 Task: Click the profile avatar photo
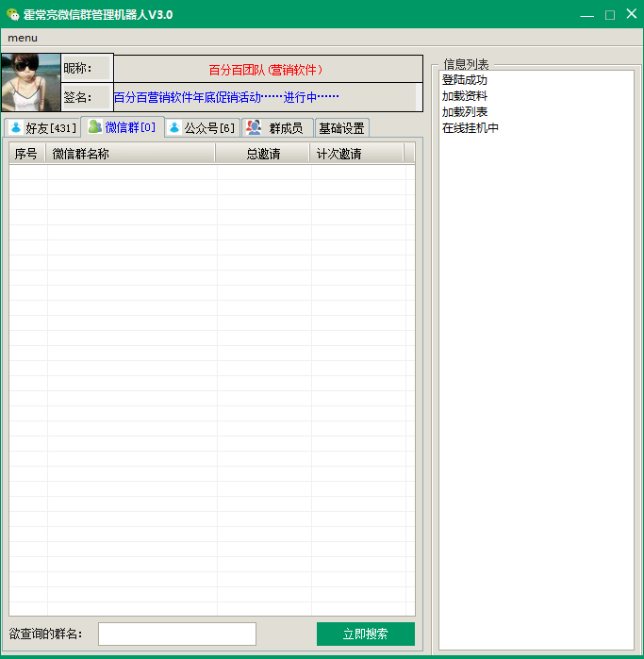pos(31,82)
